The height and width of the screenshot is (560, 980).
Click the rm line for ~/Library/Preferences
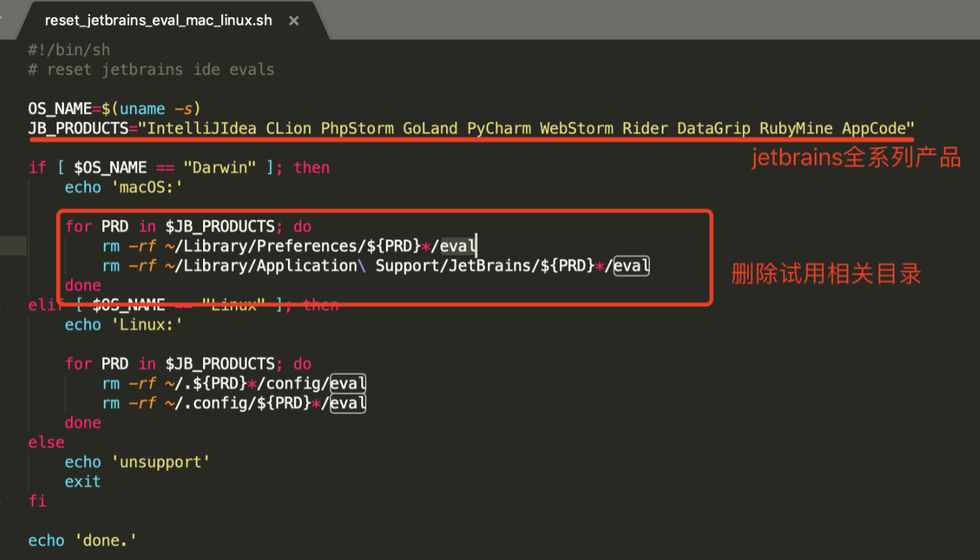(x=289, y=246)
